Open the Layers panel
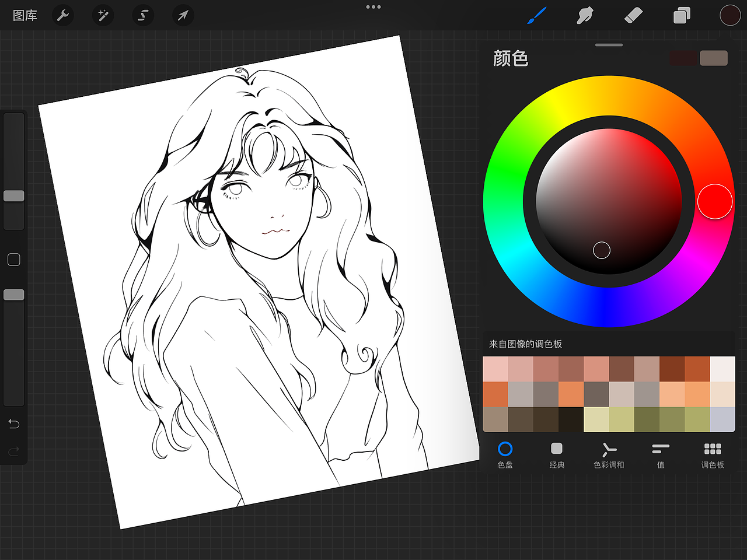This screenshot has width=747, height=560. (x=682, y=15)
